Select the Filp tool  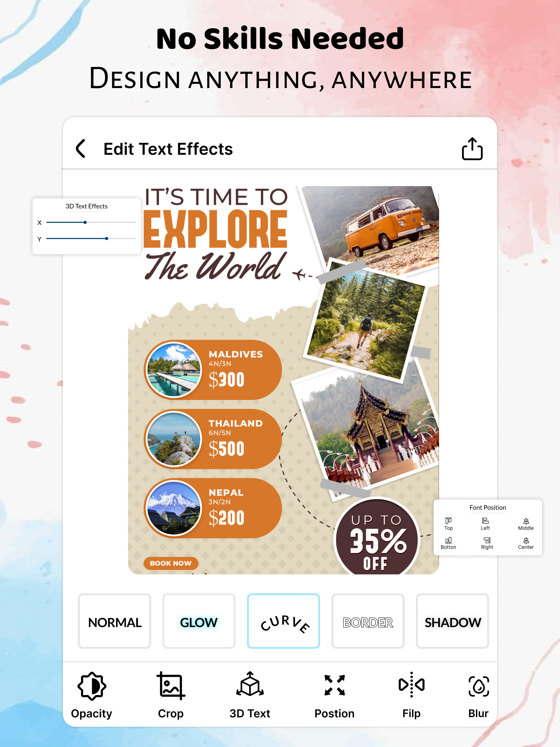click(412, 695)
